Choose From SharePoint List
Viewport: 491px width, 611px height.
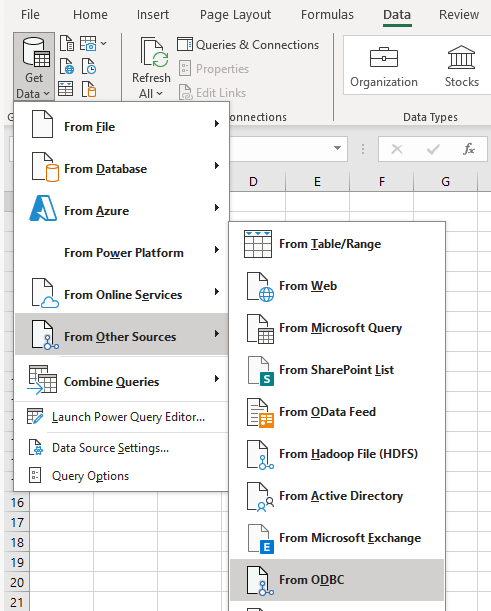tap(337, 371)
